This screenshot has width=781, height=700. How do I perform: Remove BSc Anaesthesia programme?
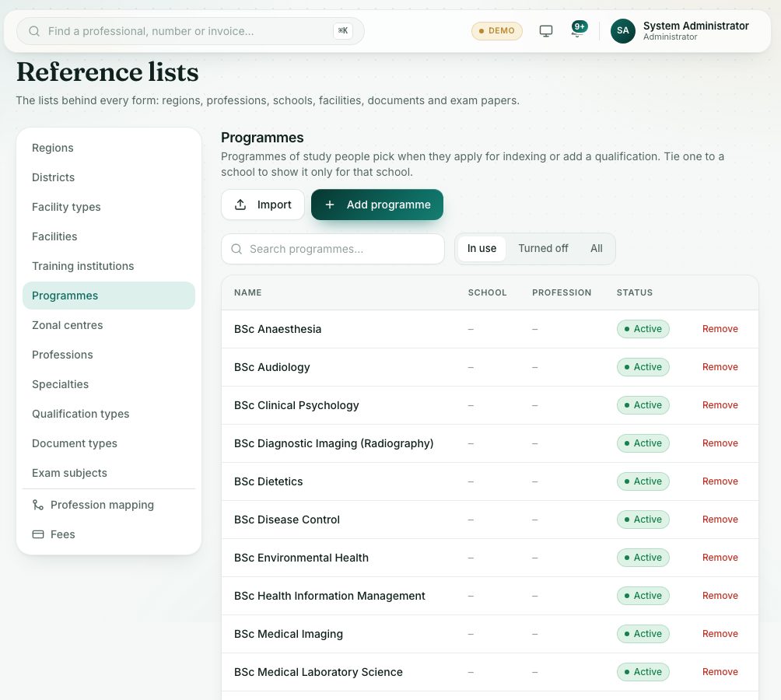coord(720,329)
